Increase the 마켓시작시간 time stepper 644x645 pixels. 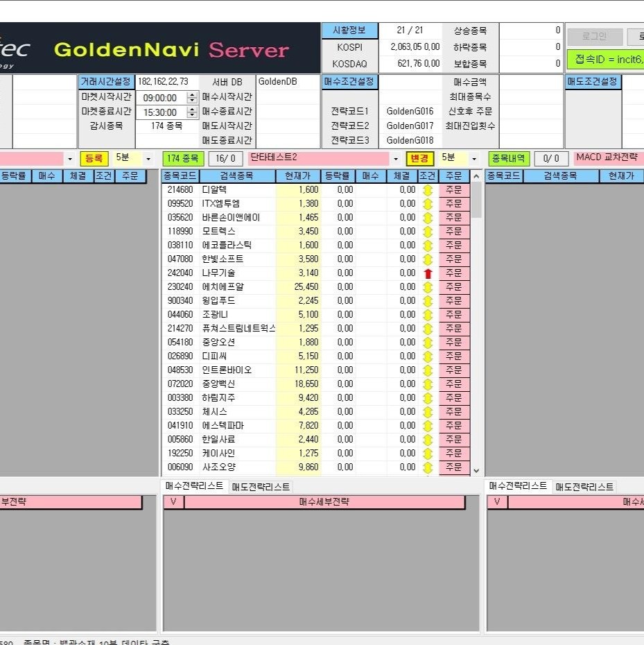pyautogui.click(x=192, y=95)
